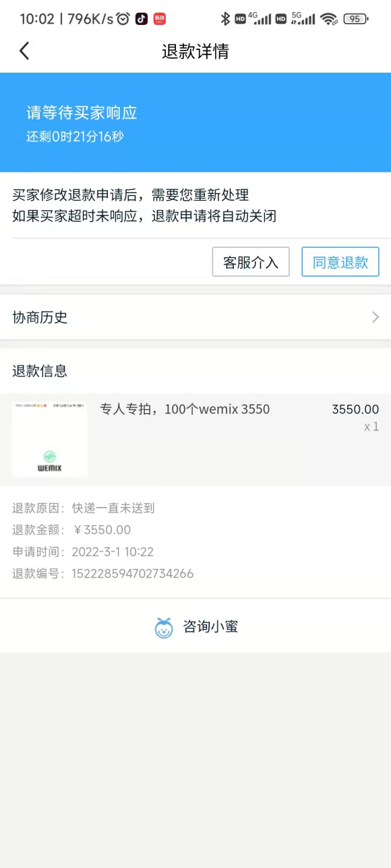The image size is (391, 868).
Task: Tap the 退款详情 page title
Action: [x=195, y=51]
